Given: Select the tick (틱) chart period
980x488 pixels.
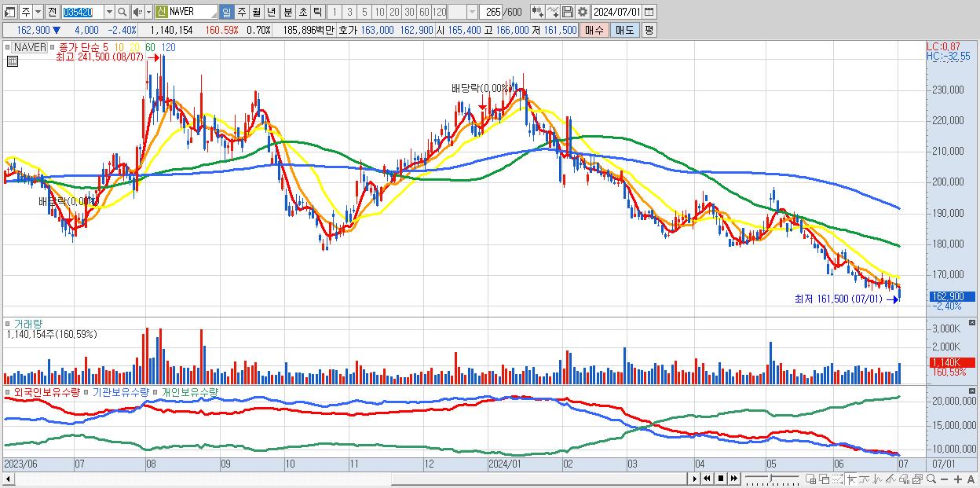Looking at the screenshot, I should tap(317, 12).
